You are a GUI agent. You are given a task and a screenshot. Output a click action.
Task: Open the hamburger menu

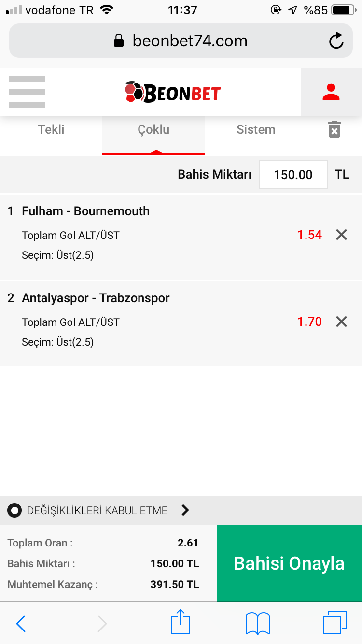tap(27, 92)
